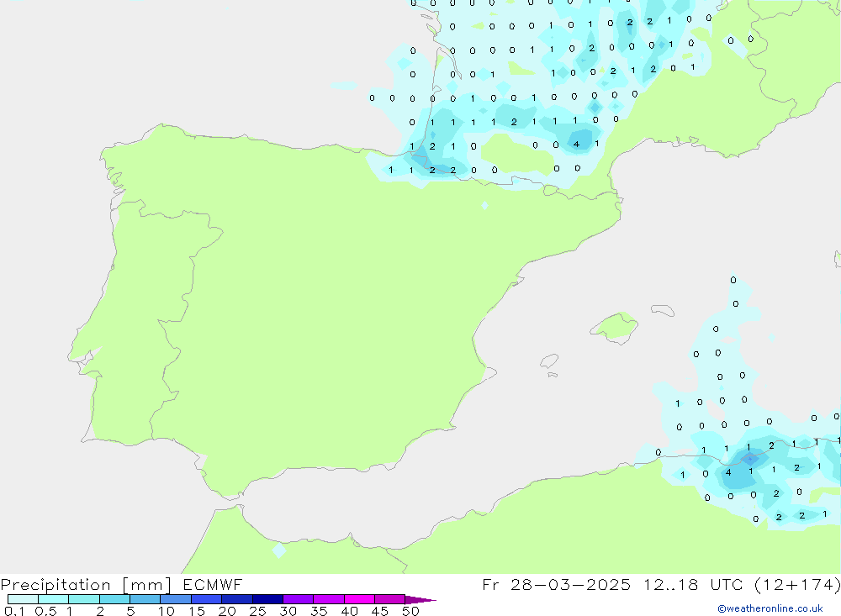Image resolution: width=841 pixels, height=616 pixels.
Task: Select the purple 30-35 mm legend swatch
Action: (x=298, y=600)
